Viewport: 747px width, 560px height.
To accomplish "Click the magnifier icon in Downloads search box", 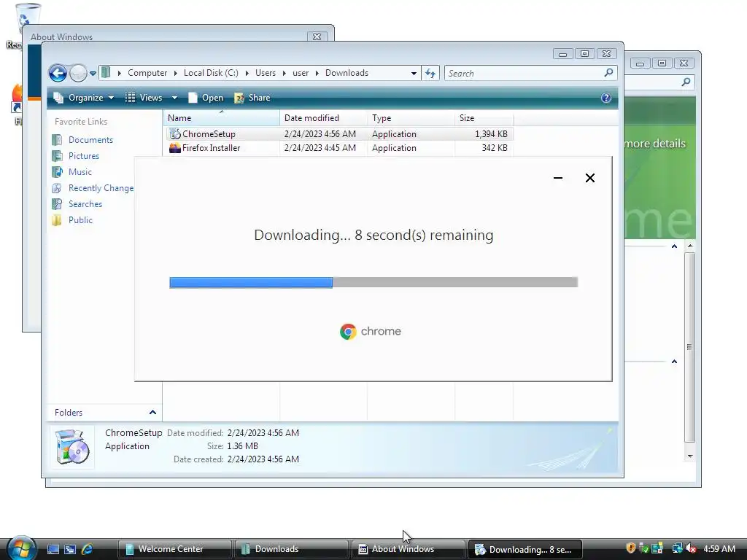I will point(608,73).
